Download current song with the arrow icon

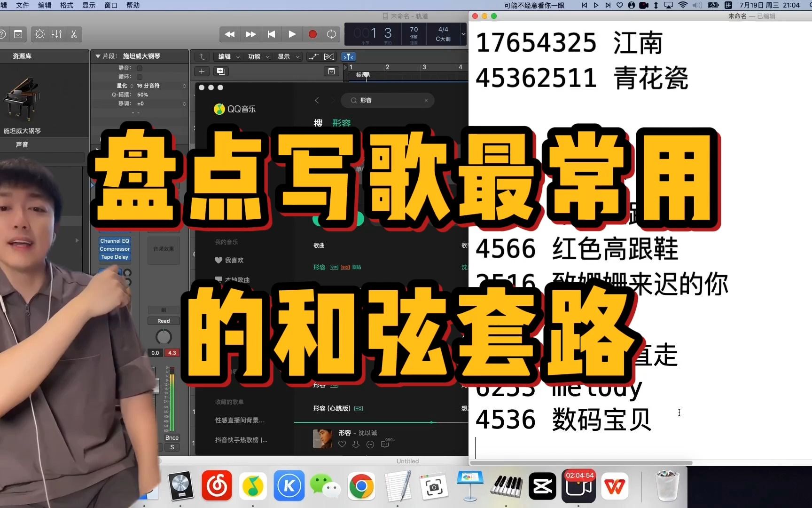pyautogui.click(x=356, y=444)
